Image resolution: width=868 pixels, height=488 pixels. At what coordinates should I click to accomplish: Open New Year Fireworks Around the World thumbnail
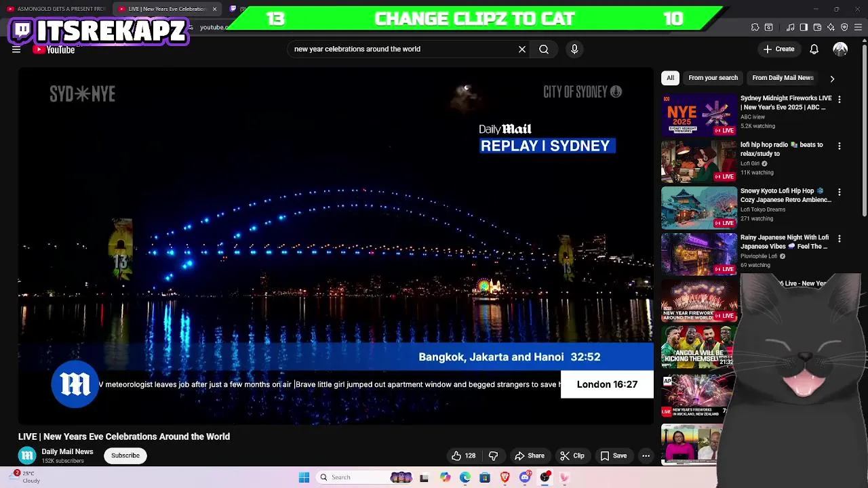pyautogui.click(x=699, y=300)
